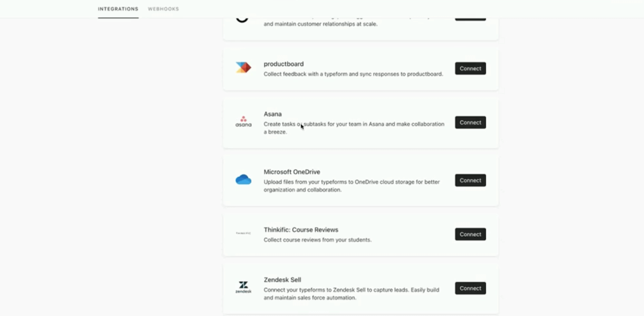Connect the Zendesk Sell integration
Viewport: 644px width, 316px height.
point(470,288)
